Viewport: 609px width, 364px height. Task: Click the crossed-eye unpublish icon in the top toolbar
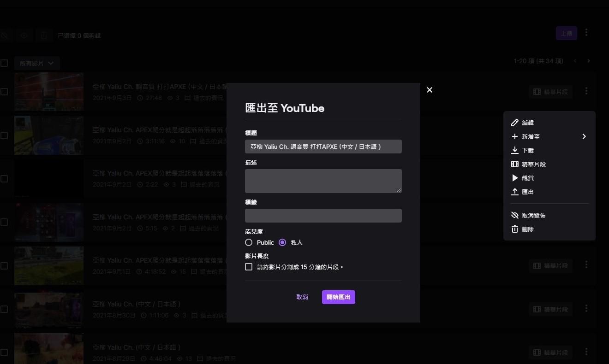pyautogui.click(x=4, y=35)
